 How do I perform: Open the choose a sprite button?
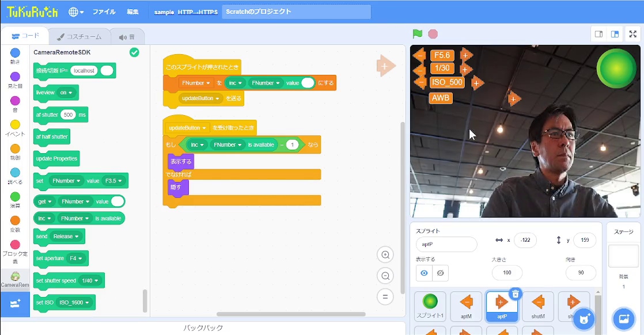point(584,318)
